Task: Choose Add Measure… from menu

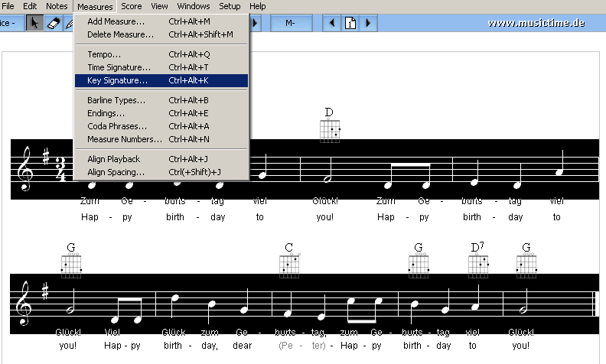Action: [161, 21]
